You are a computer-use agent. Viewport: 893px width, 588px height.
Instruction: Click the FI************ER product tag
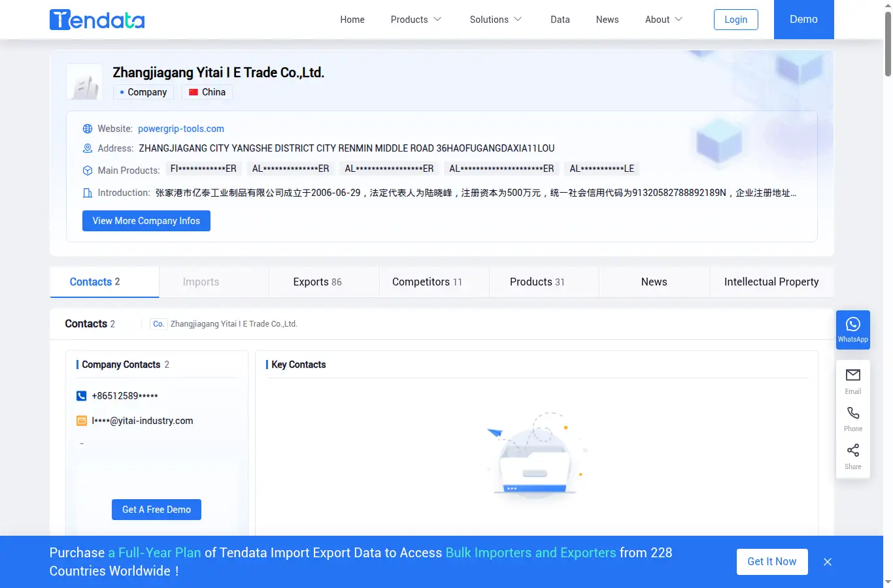(x=203, y=169)
